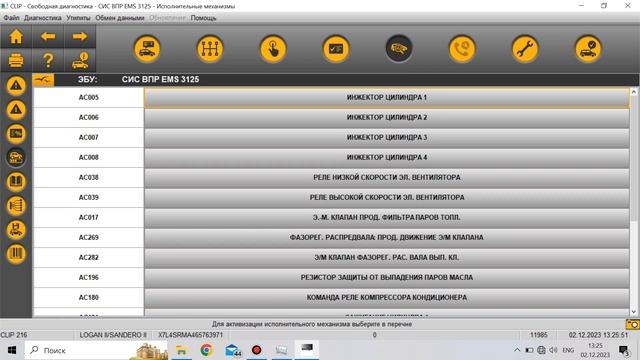Activate КОМАНДА РЕЛЕ КОМПРЕССОРА КОНДИЦИОНЕРА
The height and width of the screenshot is (360, 640).
click(387, 298)
